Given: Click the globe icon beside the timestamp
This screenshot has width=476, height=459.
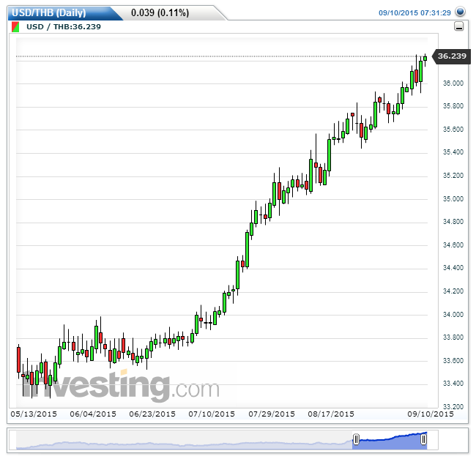Looking at the screenshot, I should pyautogui.click(x=460, y=12).
